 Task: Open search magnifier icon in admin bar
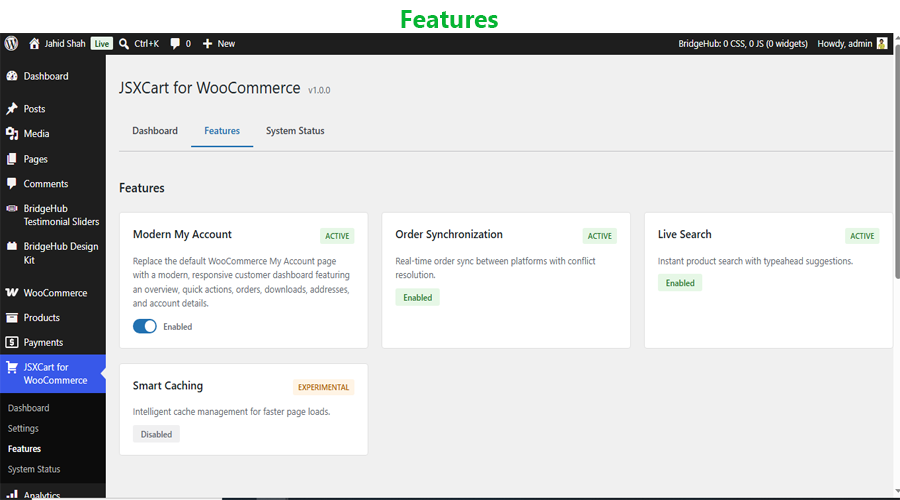pyautogui.click(x=124, y=44)
